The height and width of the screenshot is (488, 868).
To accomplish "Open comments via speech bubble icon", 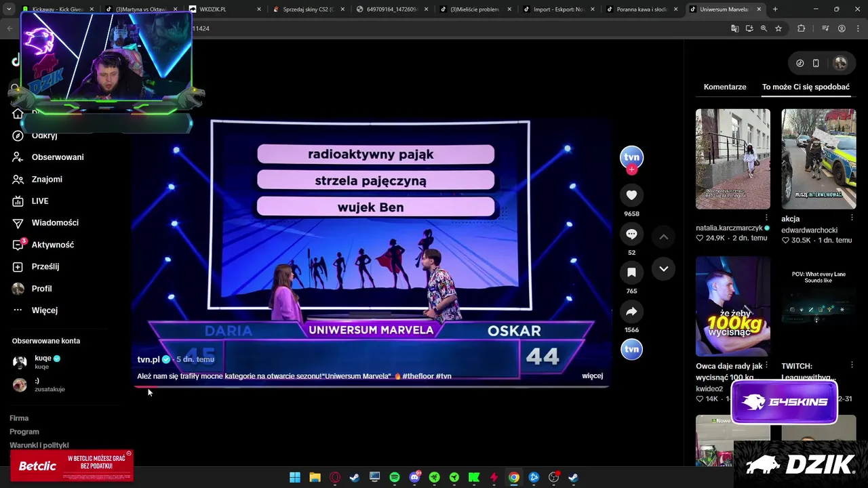I will coord(631,234).
